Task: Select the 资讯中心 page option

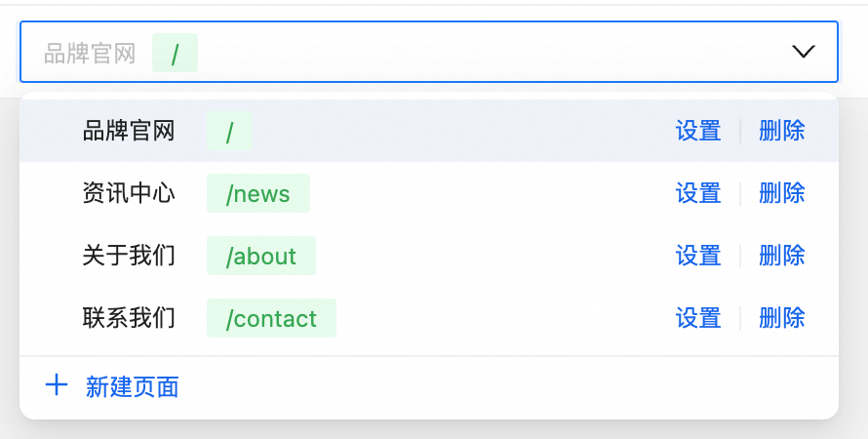Action: (x=129, y=193)
